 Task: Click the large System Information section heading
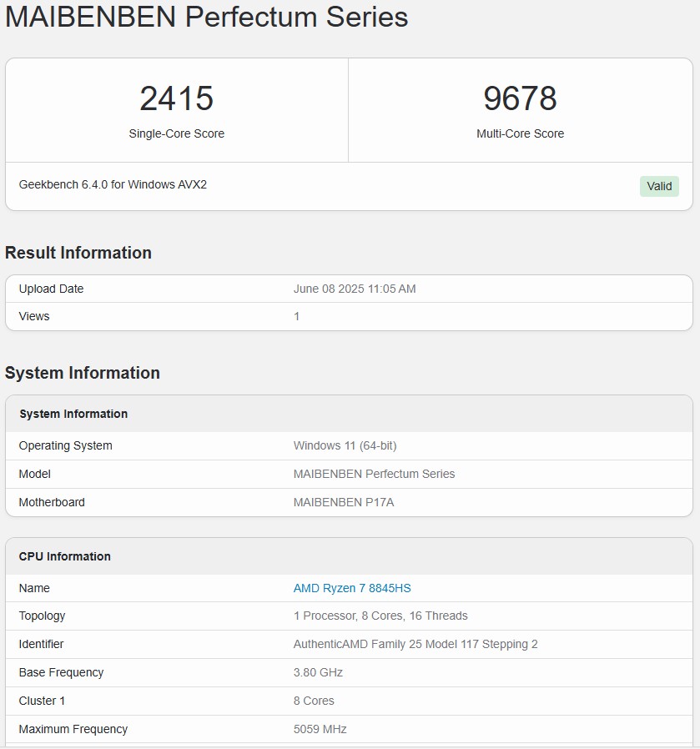click(83, 373)
